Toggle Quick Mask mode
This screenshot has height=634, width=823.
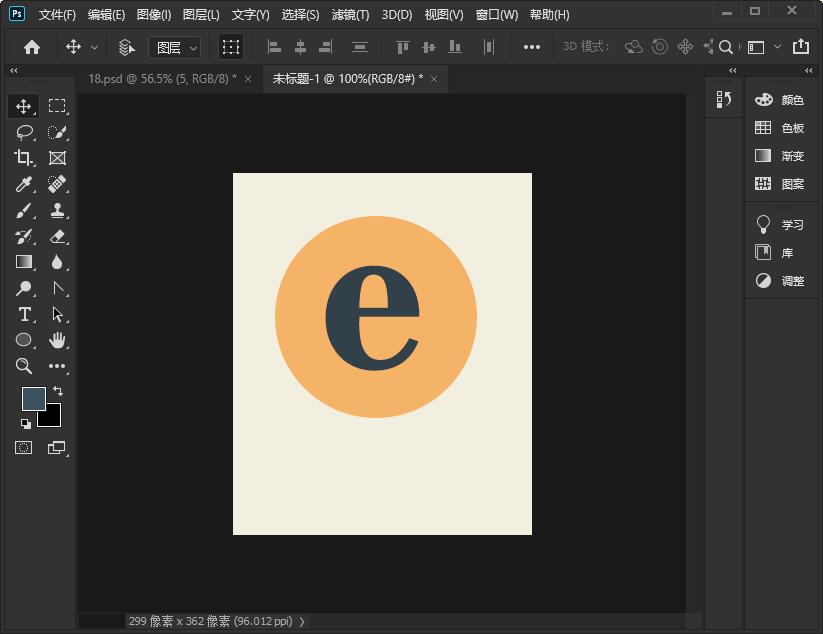[x=24, y=448]
